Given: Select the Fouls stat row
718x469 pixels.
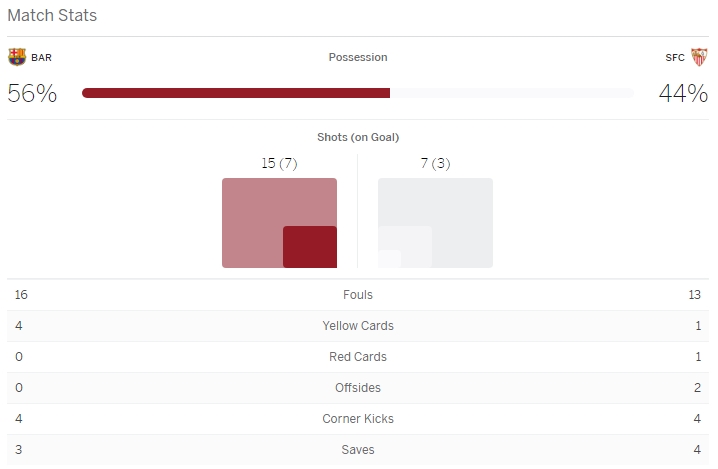Looking at the screenshot, I should (358, 295).
